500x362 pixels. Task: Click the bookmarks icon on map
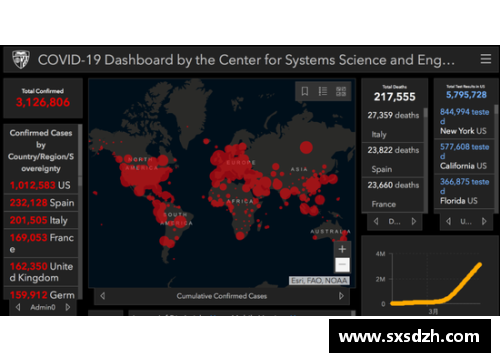[x=305, y=91]
